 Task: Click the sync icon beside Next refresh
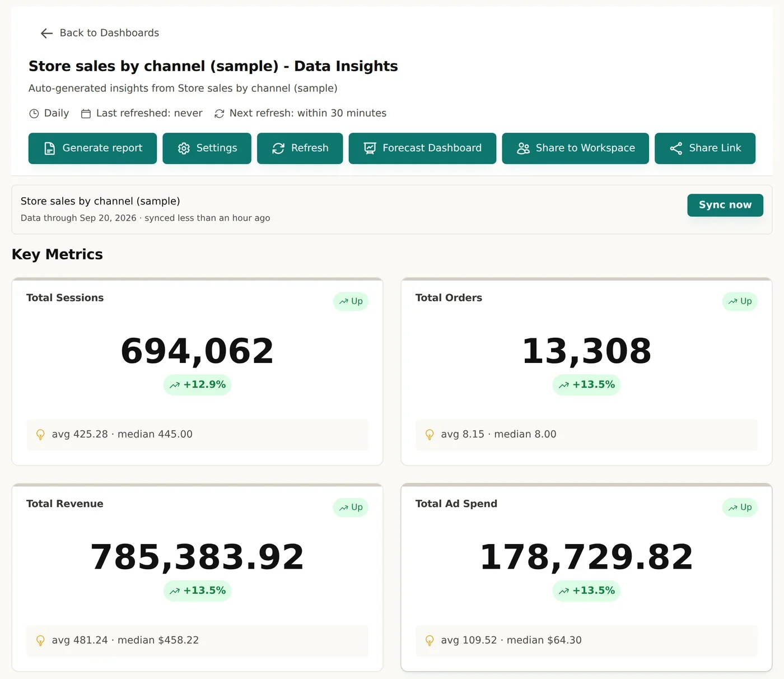click(220, 114)
